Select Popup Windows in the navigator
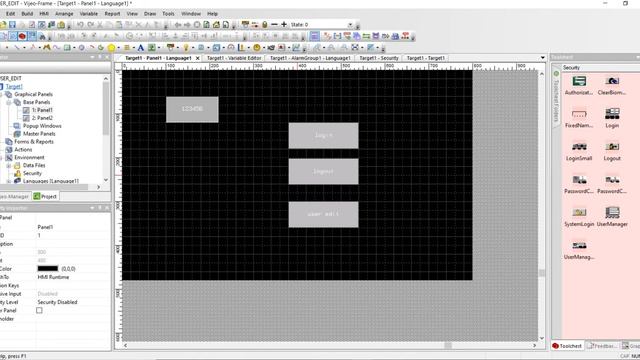 (x=42, y=126)
